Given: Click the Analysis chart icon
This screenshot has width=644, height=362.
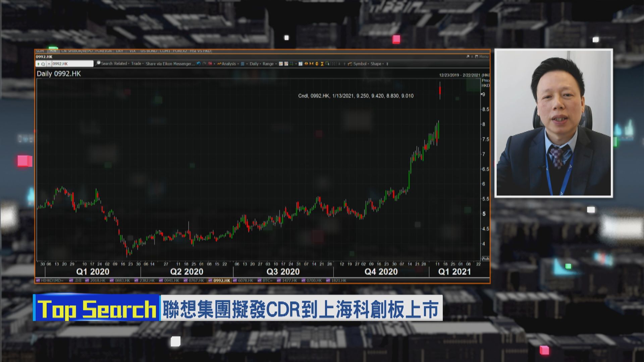Looking at the screenshot, I should click(x=219, y=64).
